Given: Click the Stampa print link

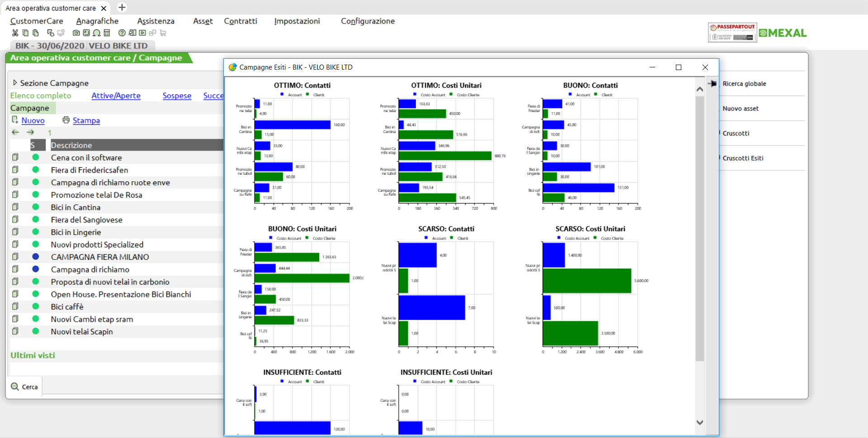Looking at the screenshot, I should [x=86, y=121].
